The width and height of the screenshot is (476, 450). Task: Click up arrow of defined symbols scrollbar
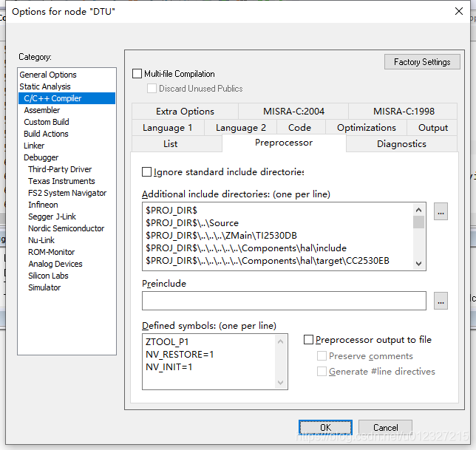pyautogui.click(x=281, y=341)
